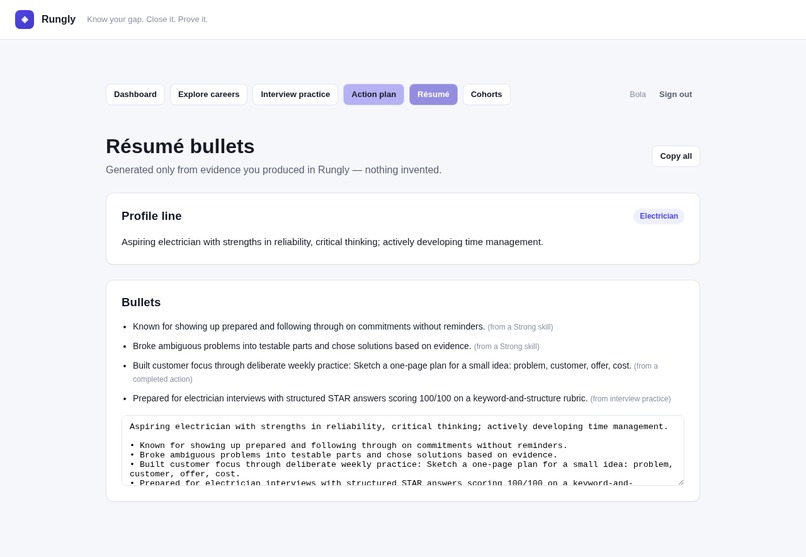806x557 pixels.
Task: Select the Résumé tab
Action: point(433,95)
